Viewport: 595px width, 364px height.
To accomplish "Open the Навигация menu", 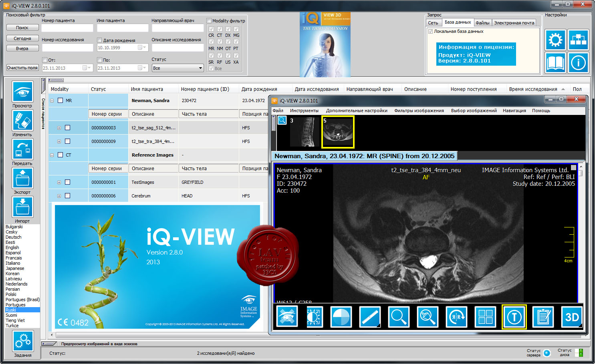I will tap(514, 111).
